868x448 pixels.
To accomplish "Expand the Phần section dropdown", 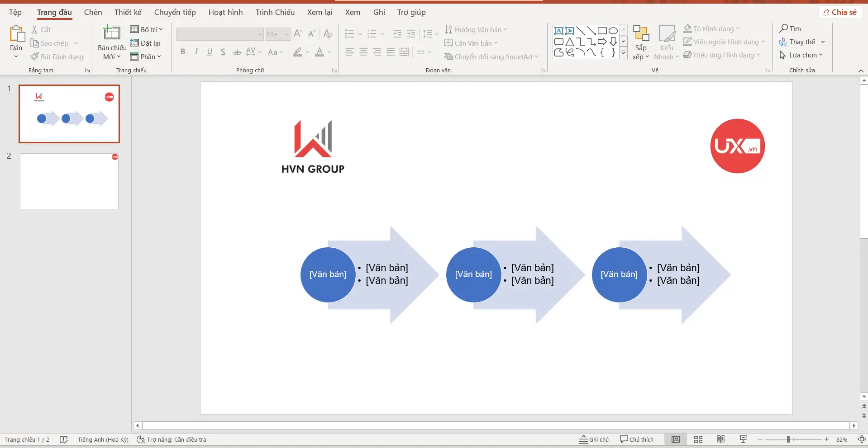I will pyautogui.click(x=146, y=57).
